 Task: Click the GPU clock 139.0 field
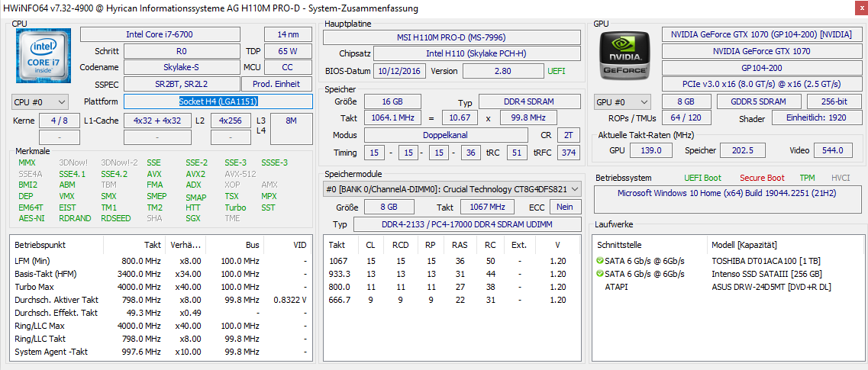(x=650, y=150)
